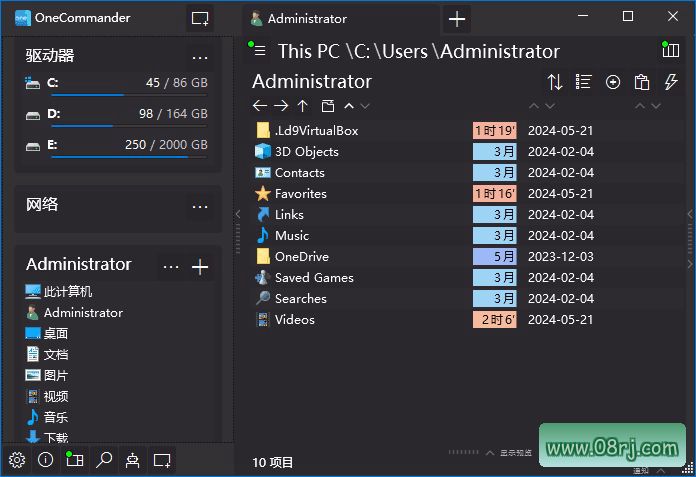
Task: Open the network section three-dot menu
Action: click(x=200, y=206)
